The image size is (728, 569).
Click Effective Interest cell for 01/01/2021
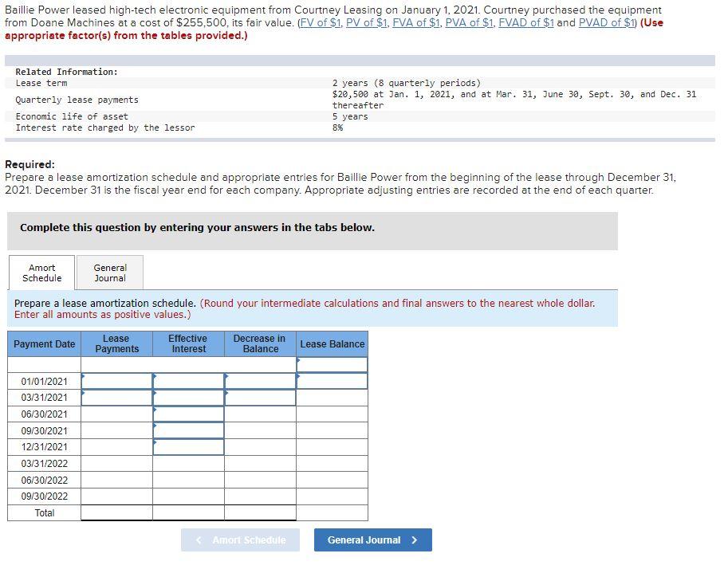[188, 382]
